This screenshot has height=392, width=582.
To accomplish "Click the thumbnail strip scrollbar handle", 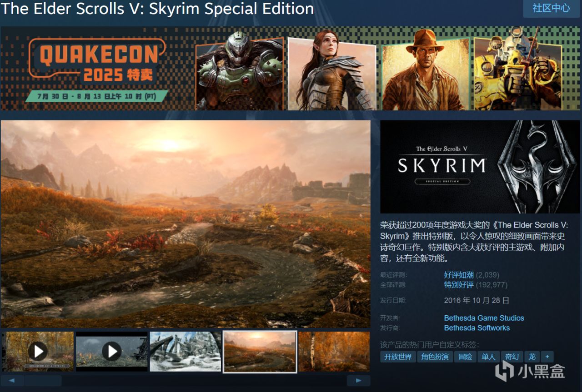I will [43, 381].
